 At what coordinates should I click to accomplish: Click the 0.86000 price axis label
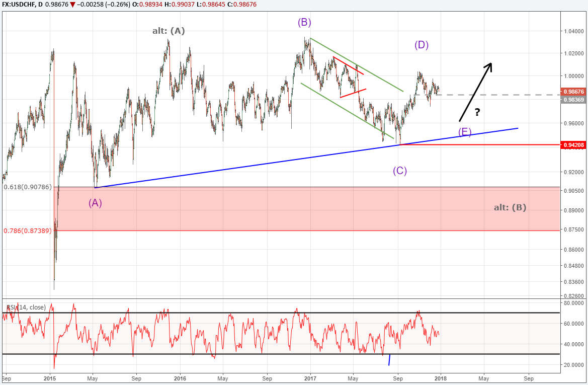pyautogui.click(x=574, y=250)
